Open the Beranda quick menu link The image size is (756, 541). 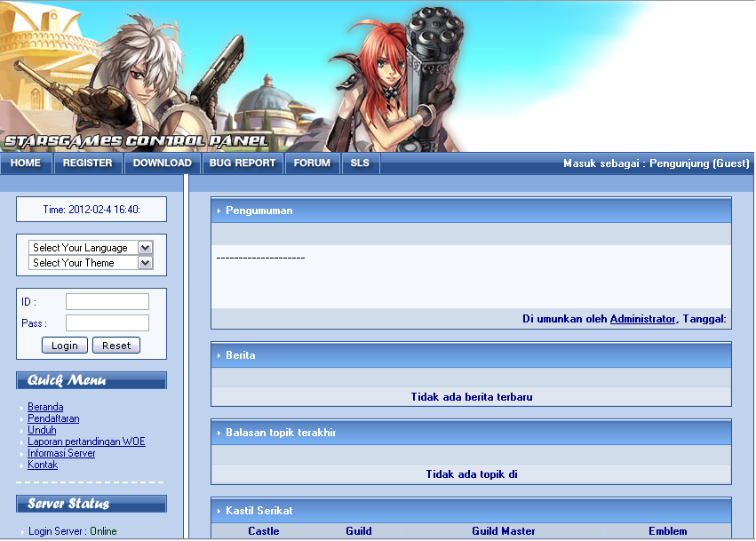45,407
